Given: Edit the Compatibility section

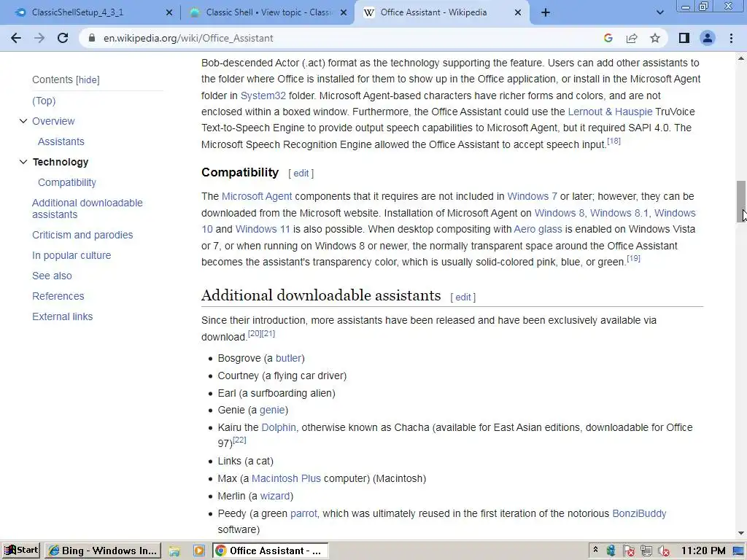Looking at the screenshot, I should pos(301,174).
